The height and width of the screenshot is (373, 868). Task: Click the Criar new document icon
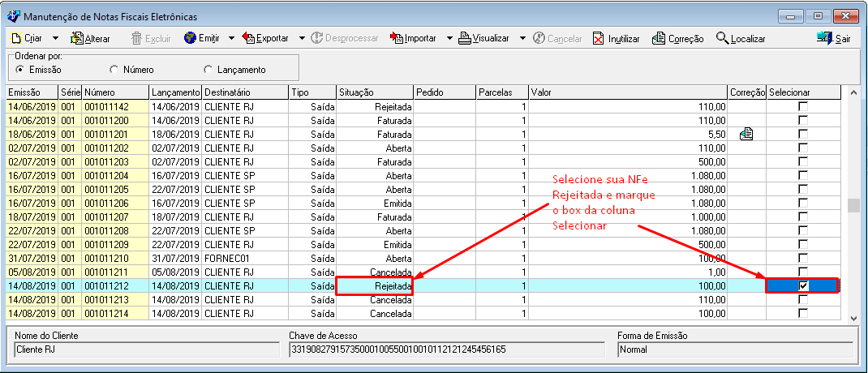tap(16, 38)
